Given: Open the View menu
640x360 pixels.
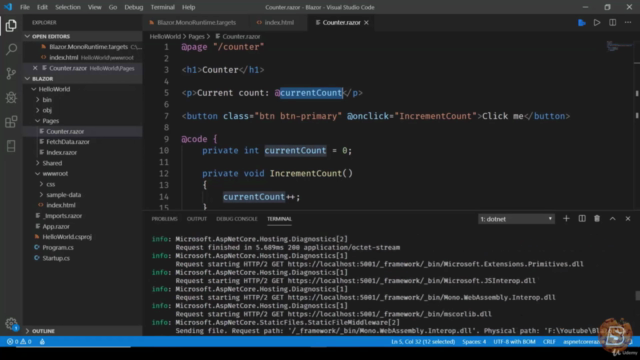Looking at the screenshot, I should pyautogui.click(x=94, y=7).
